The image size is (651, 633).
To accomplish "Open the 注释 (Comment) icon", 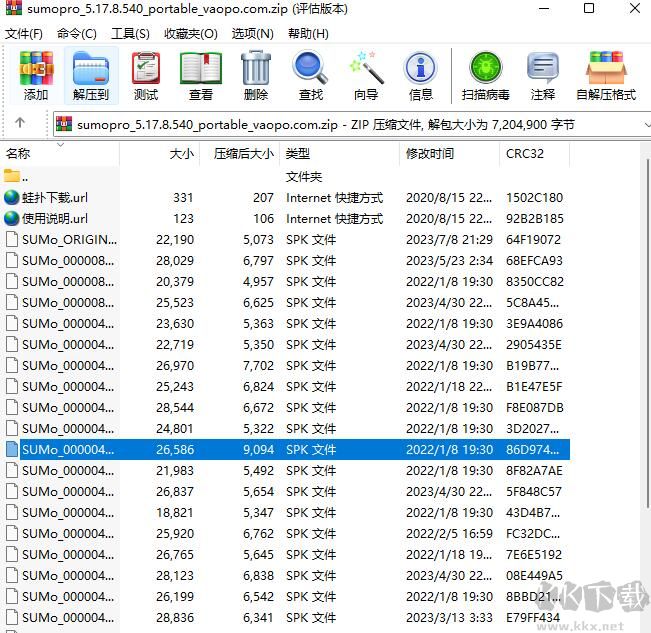I will [x=543, y=75].
